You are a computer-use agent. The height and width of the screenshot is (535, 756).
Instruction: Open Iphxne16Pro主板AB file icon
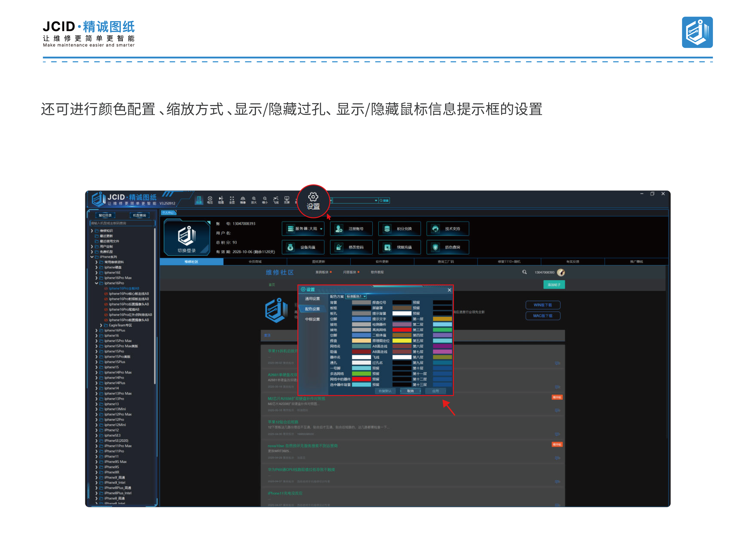click(106, 289)
